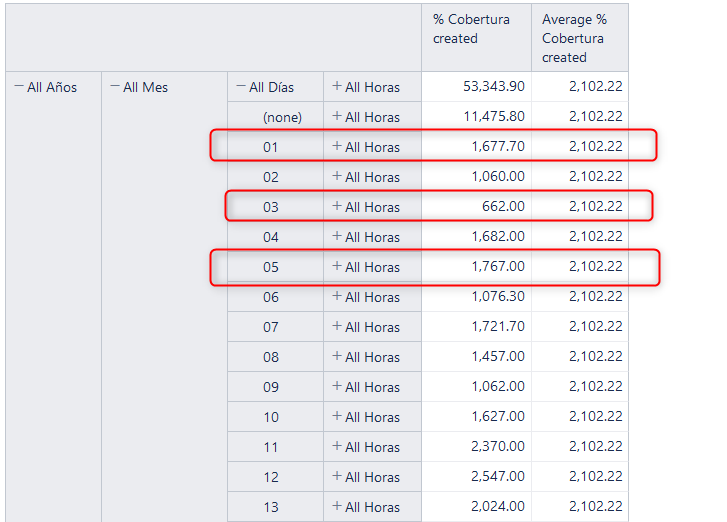
Task: Expand All Horas for day 13
Action: [337, 506]
